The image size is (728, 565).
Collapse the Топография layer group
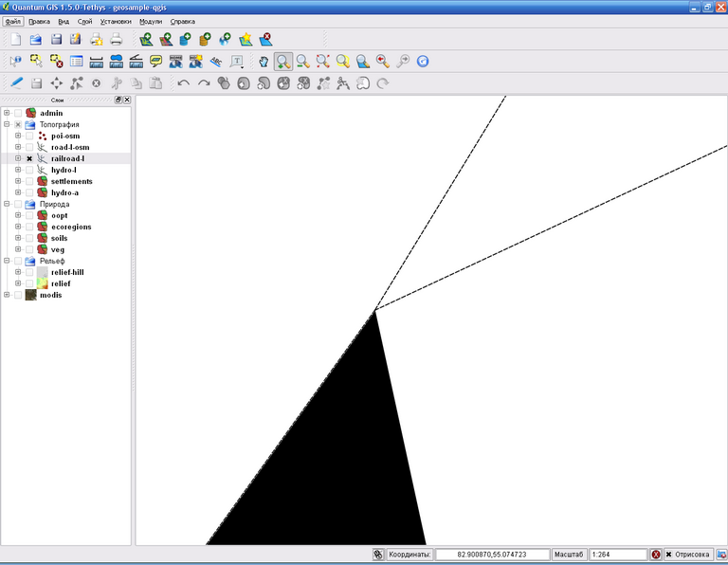(x=7, y=124)
